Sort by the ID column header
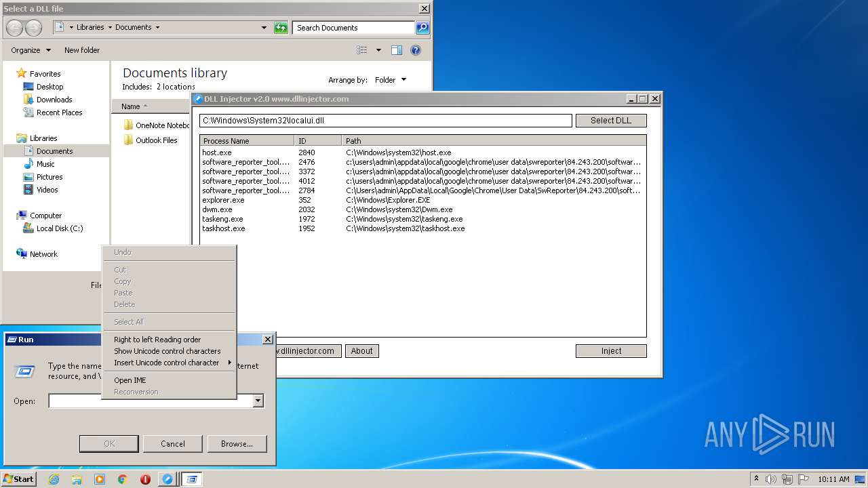This screenshot has height=488, width=868. coord(318,141)
